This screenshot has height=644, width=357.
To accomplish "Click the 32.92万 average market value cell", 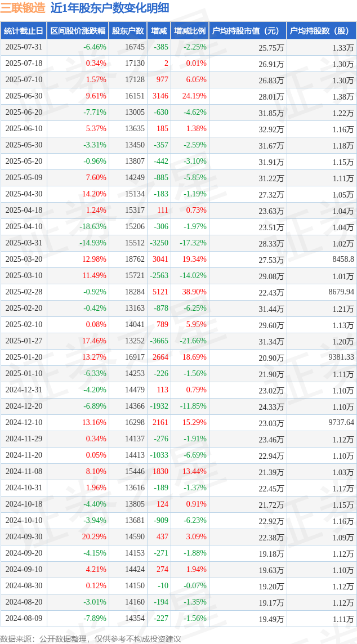I will [x=271, y=129].
